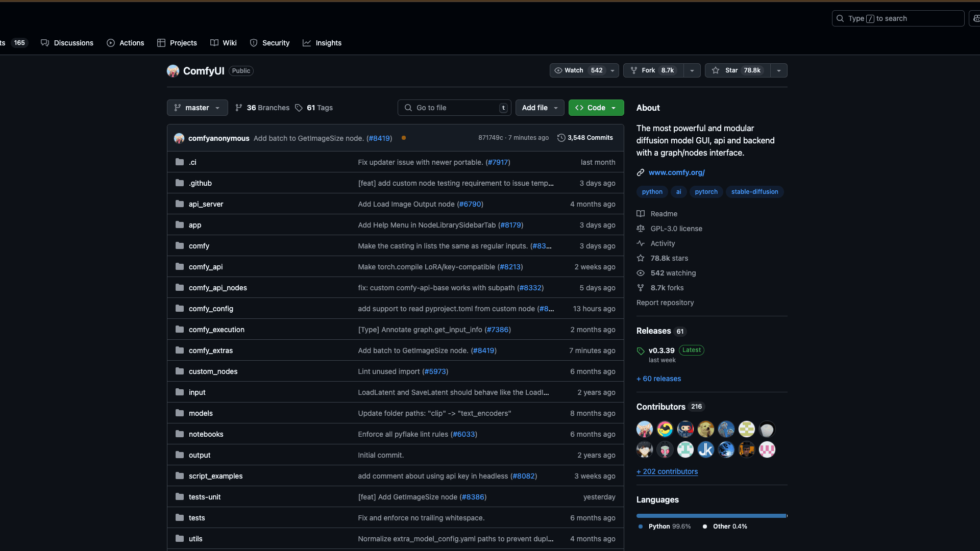Expand the master branch dropdown
The image size is (980, 551).
tap(197, 108)
